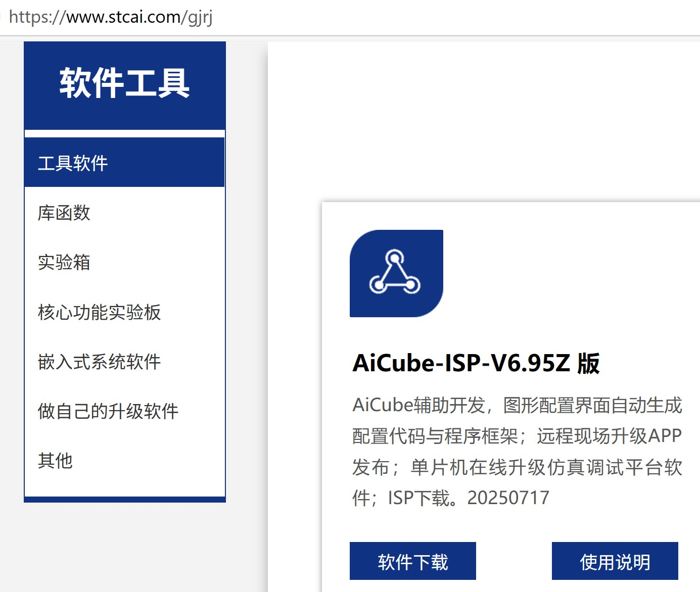Viewport: 700px width, 592px height.
Task: Open the 库函数 category
Action: click(63, 213)
